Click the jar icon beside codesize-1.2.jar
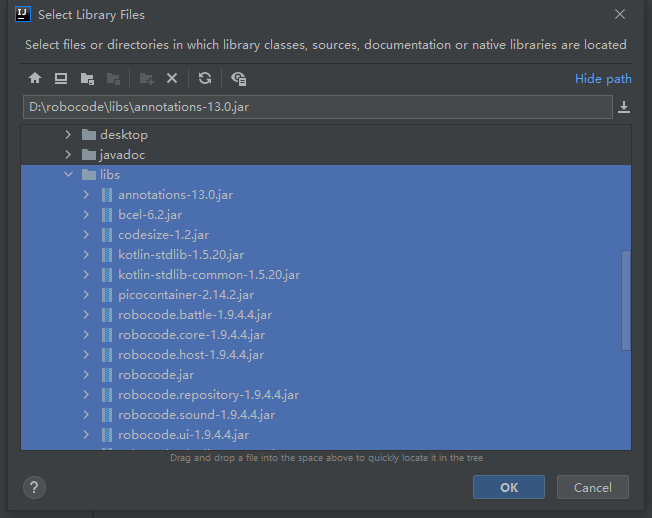Image resolution: width=652 pixels, height=518 pixels. [107, 234]
